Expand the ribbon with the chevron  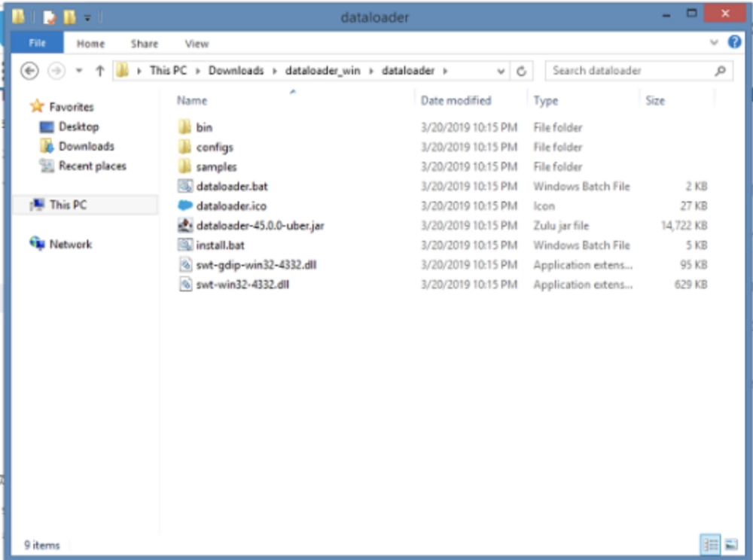(x=714, y=42)
